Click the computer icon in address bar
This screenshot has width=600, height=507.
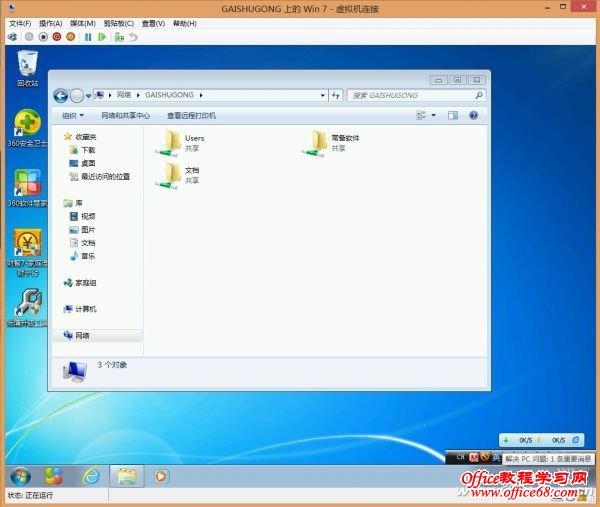click(x=99, y=95)
